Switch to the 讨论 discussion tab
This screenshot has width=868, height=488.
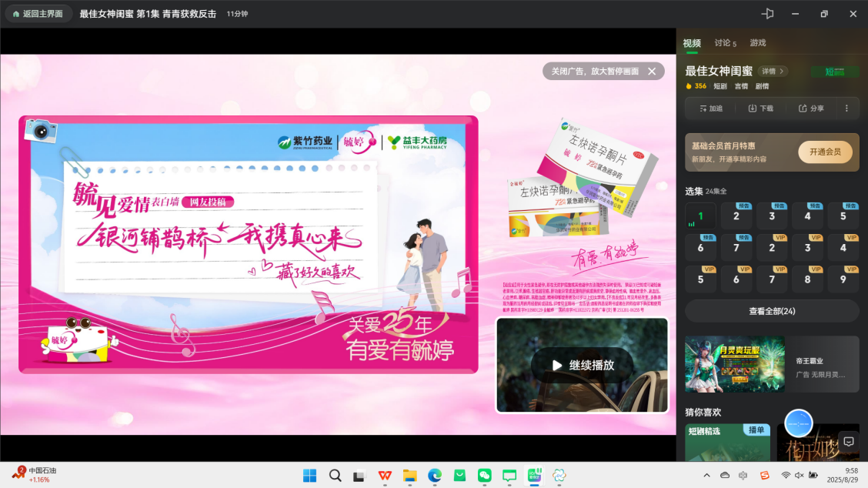[x=725, y=43]
